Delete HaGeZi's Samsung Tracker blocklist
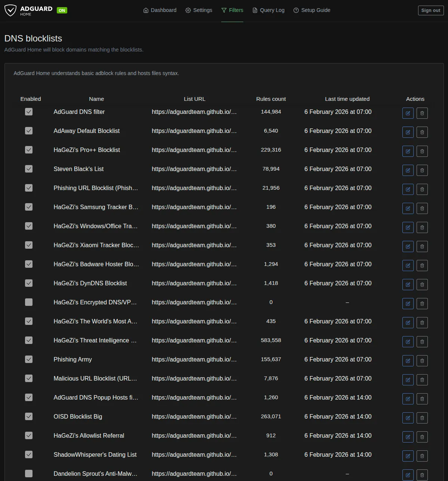The width and height of the screenshot is (448, 481). tap(422, 208)
